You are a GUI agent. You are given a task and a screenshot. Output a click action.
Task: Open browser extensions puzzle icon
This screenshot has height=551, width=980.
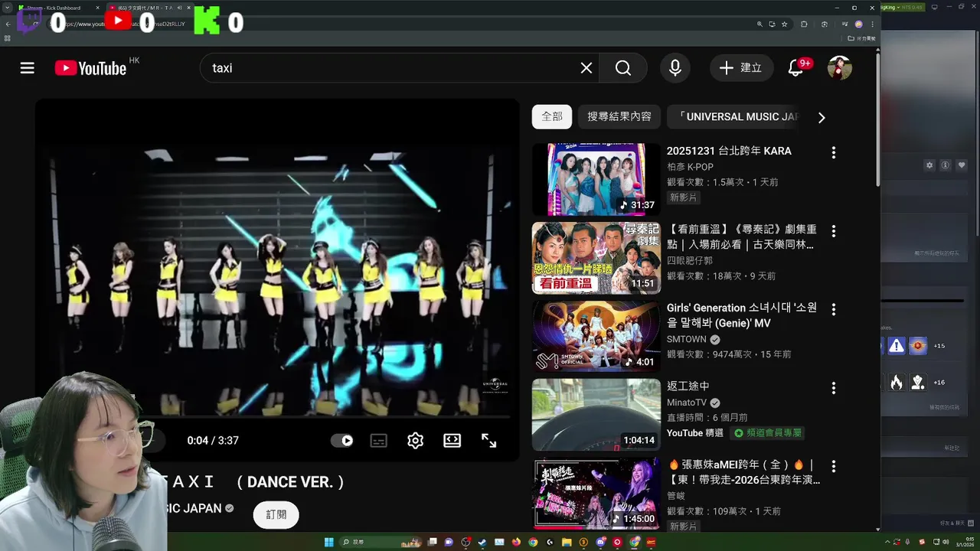804,24
